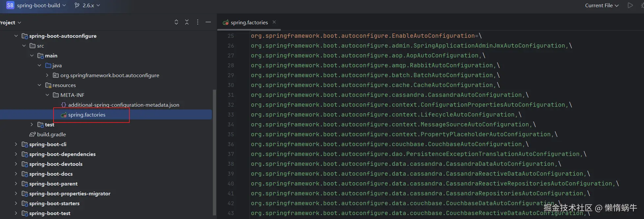
Task: Click the CacheAutoConfiguration line
Action: tap(375, 85)
